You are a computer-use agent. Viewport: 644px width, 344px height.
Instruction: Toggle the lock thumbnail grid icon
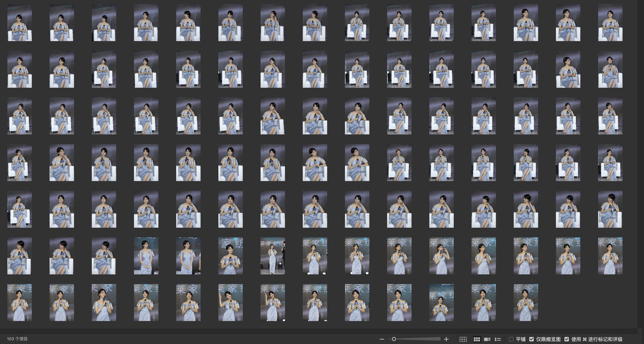pyautogui.click(x=463, y=339)
